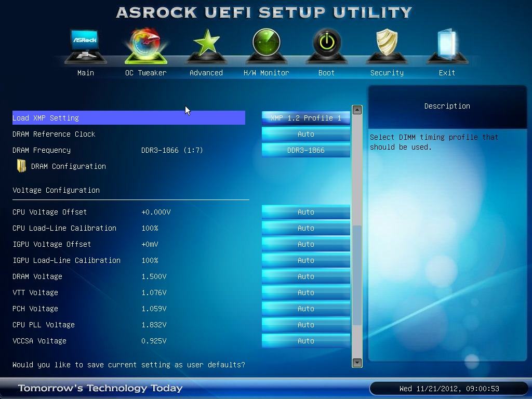Switch to the Boot tab label

(327, 73)
